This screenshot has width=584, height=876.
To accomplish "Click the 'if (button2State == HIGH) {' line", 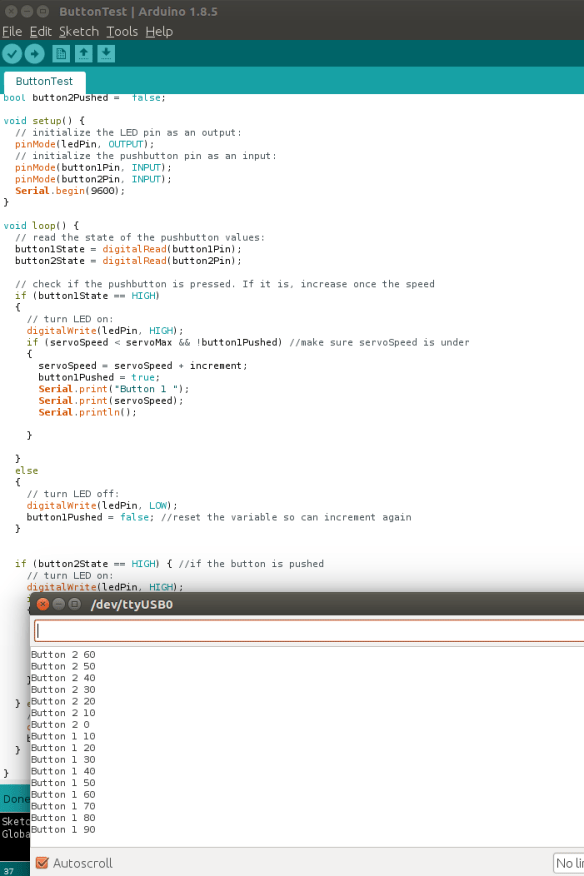I will point(93,564).
